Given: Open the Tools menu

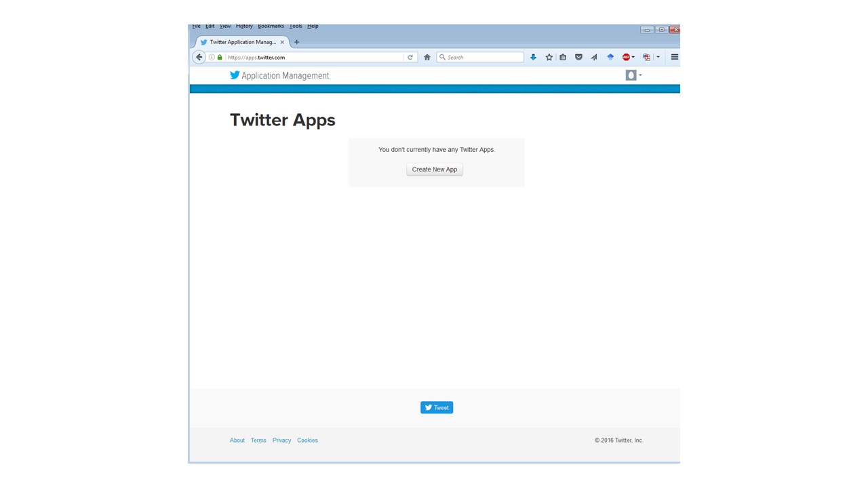Looking at the screenshot, I should coord(296,26).
